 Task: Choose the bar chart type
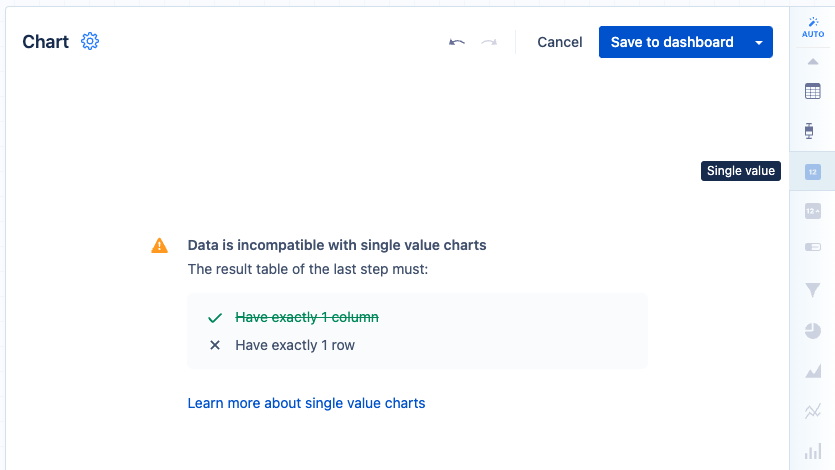pyautogui.click(x=813, y=451)
